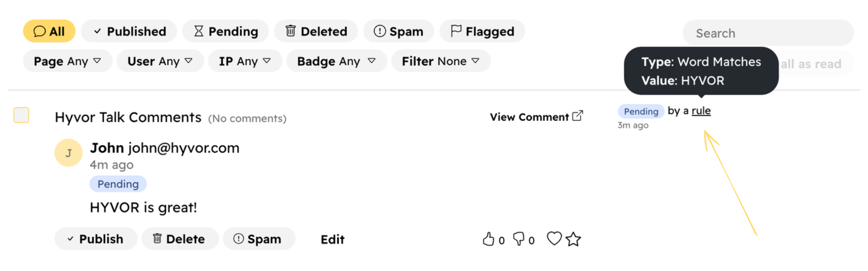Expand the User filter dropdown
Screen dimensions: 868x271
(160, 61)
